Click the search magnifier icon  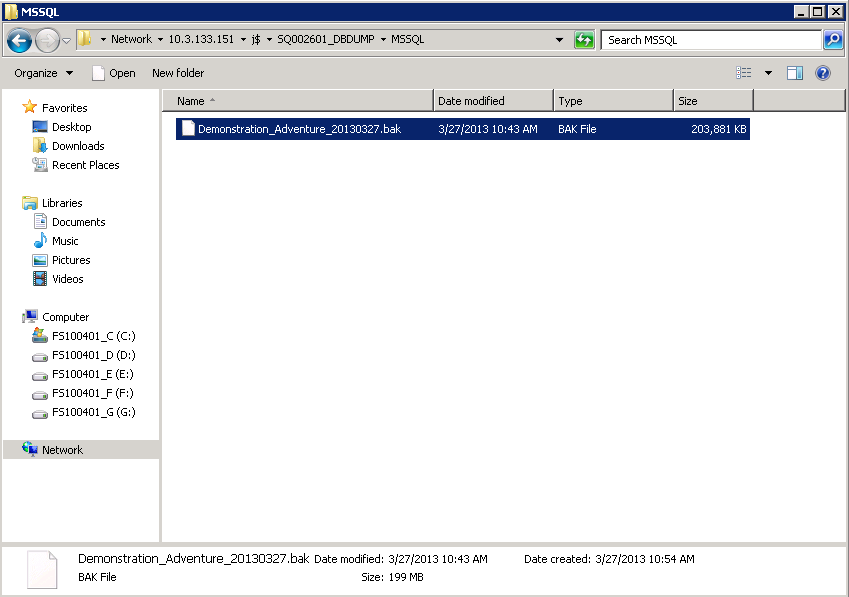(x=832, y=40)
